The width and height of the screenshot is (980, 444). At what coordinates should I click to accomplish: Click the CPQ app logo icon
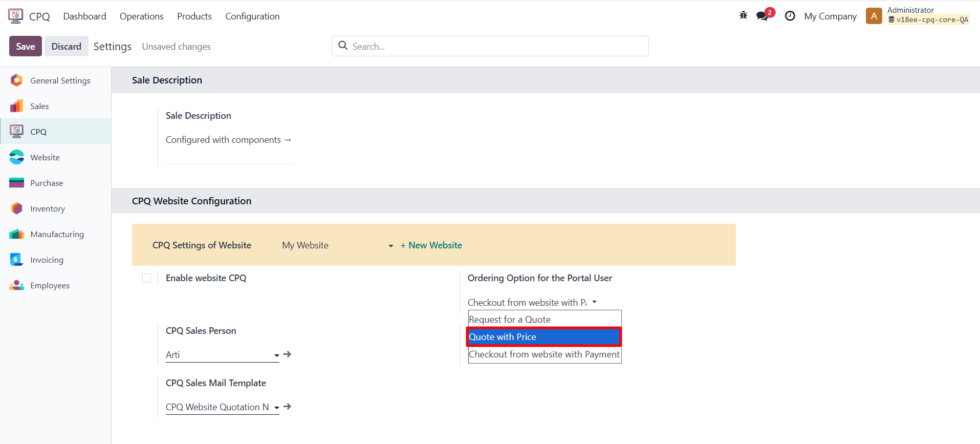coord(16,16)
